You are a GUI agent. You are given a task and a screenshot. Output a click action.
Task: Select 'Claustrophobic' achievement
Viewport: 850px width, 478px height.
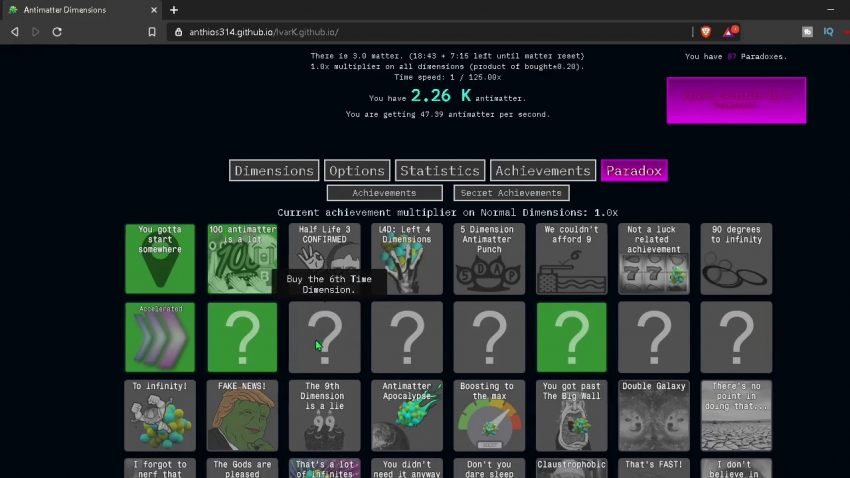point(571,468)
